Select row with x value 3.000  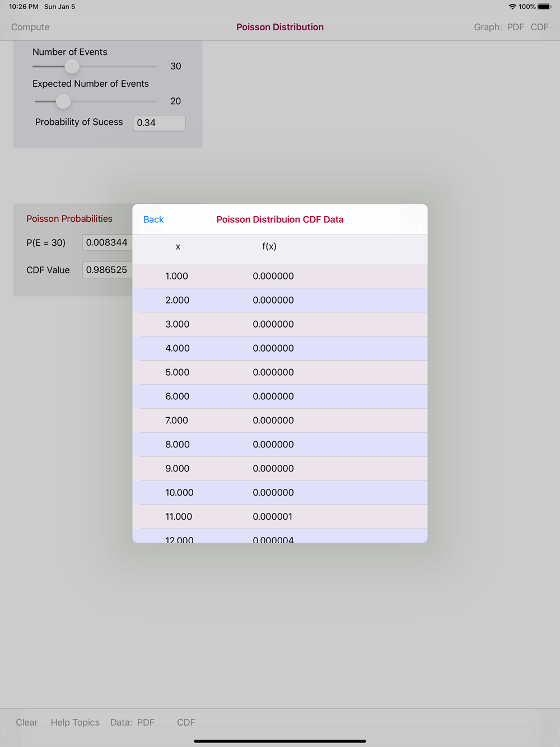(280, 324)
